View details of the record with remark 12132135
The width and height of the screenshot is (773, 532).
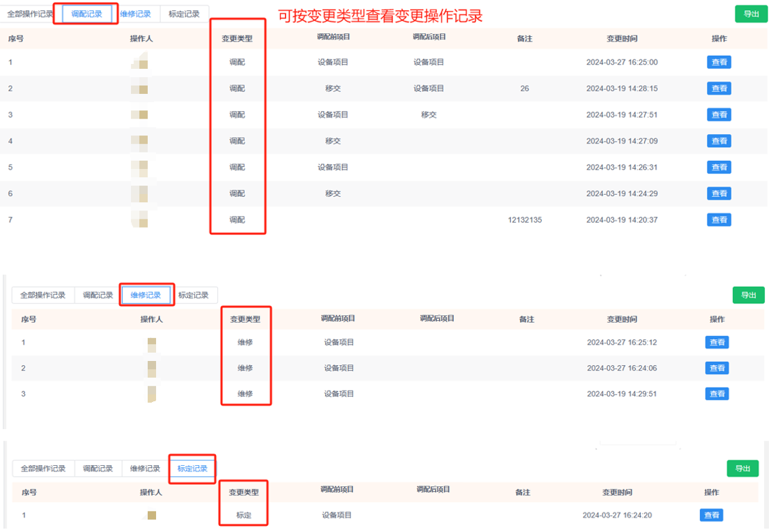[718, 219]
